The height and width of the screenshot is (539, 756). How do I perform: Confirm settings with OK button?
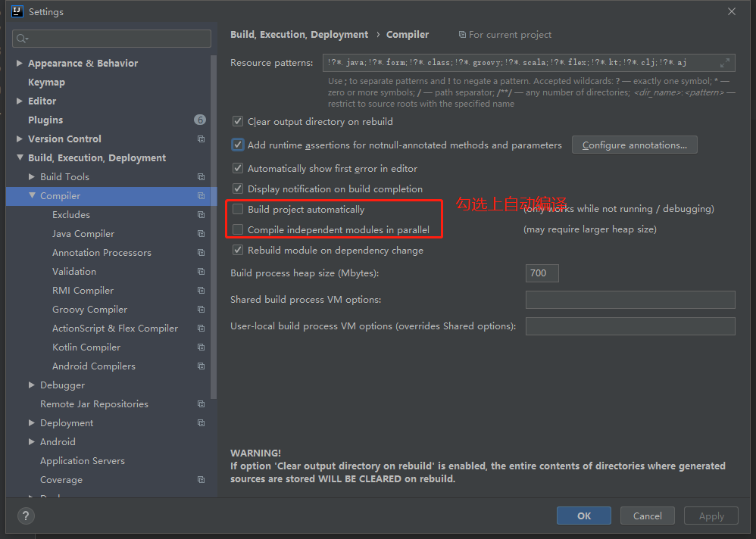click(x=584, y=516)
